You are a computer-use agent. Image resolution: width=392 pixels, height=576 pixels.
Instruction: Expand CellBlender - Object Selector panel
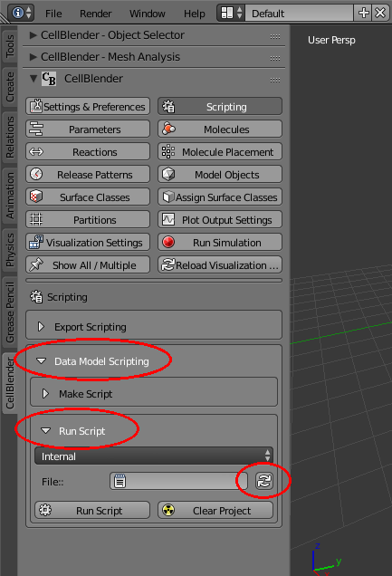click(33, 35)
